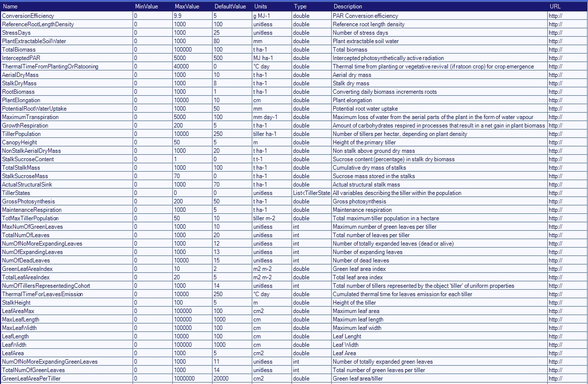Select the TotMaxTillerPopulation name cell
Screen dimensions: 588x384
67,218
